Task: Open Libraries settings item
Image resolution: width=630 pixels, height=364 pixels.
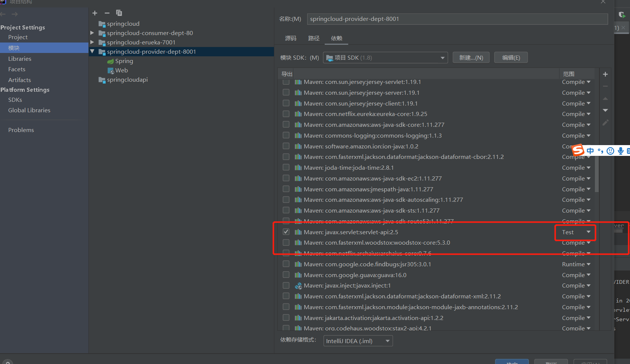Action: point(20,59)
